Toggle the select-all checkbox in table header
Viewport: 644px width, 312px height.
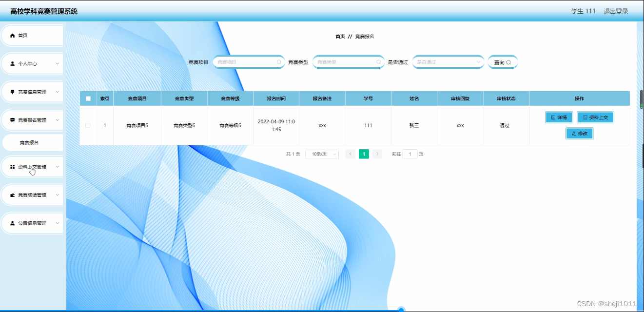(x=88, y=98)
